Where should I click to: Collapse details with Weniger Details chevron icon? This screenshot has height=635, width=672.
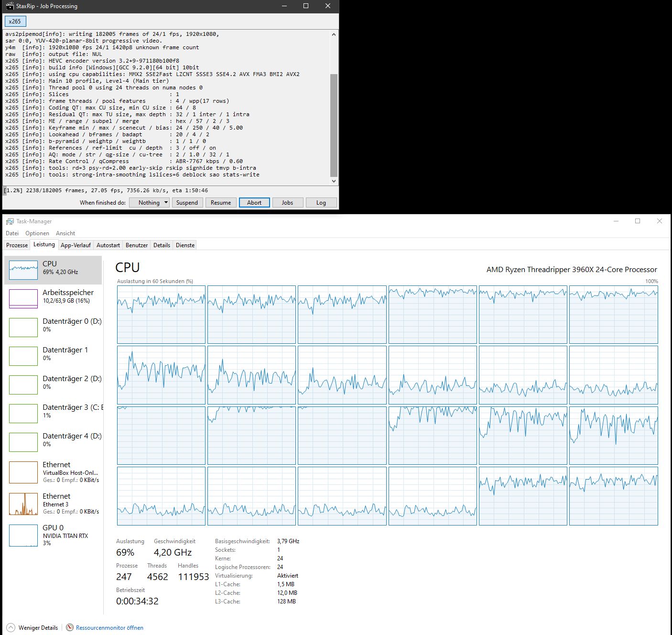(11, 627)
